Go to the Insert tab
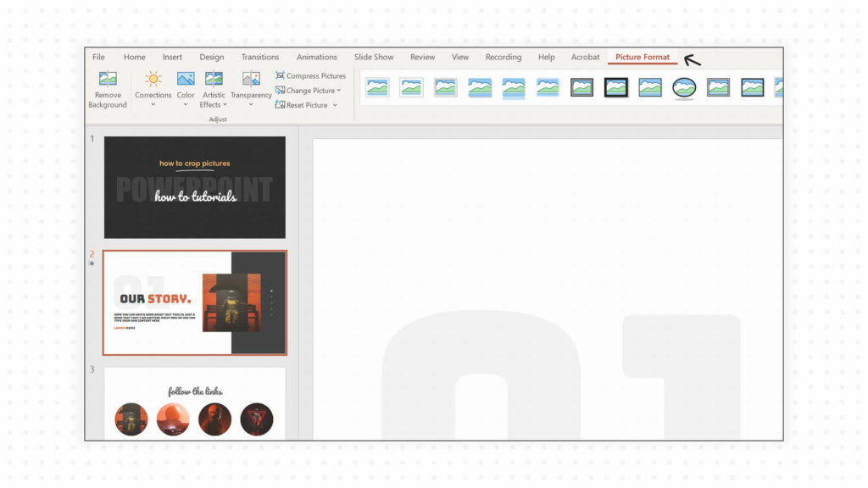Viewport: 868px width, 488px height. (x=172, y=57)
